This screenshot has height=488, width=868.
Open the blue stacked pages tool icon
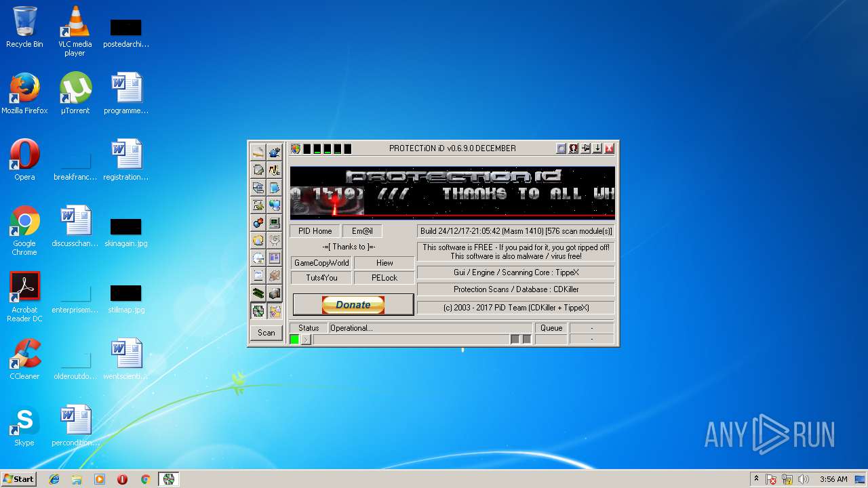[x=275, y=187]
